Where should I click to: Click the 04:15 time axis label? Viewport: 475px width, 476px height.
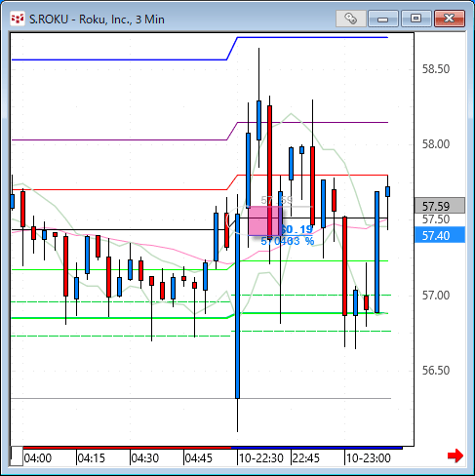pos(92,458)
